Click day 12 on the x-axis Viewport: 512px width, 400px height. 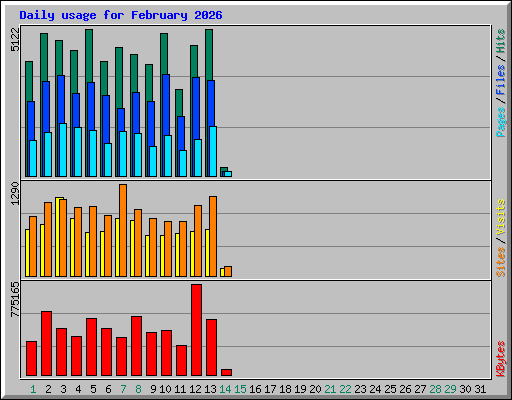coord(195,389)
